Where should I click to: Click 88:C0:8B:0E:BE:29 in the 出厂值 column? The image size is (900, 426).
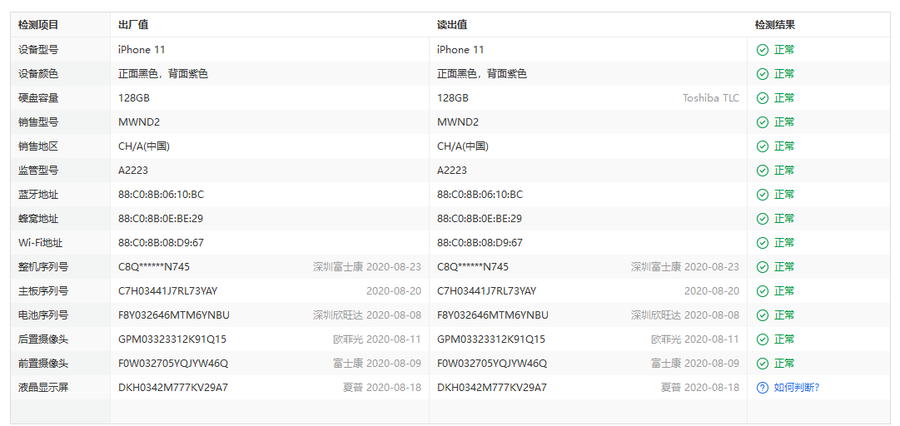click(161, 219)
